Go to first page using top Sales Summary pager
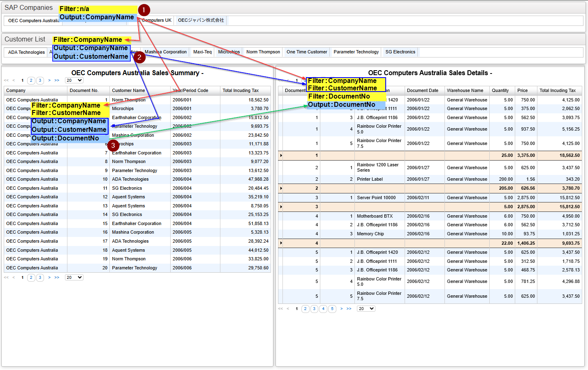The image size is (588, 370). coord(6,80)
